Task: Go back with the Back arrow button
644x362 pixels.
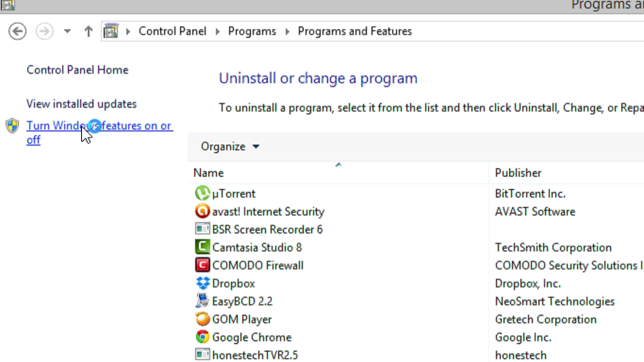Action: click(17, 32)
